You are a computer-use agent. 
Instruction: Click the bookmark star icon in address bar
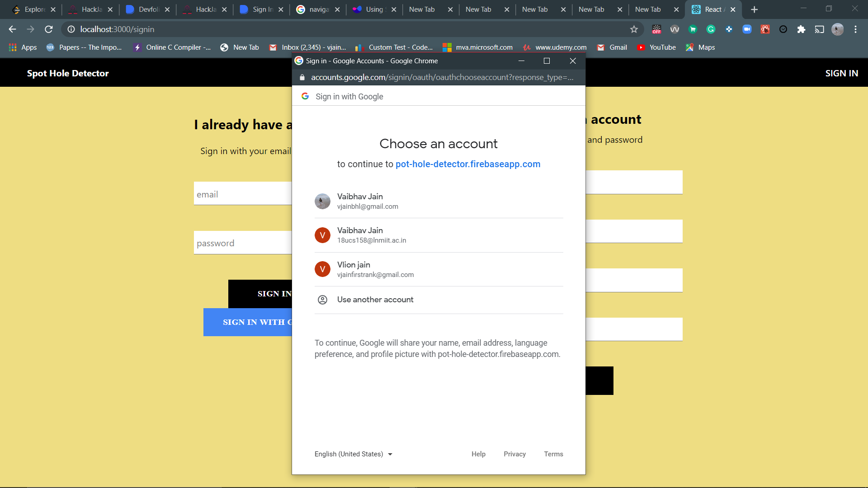(634, 29)
